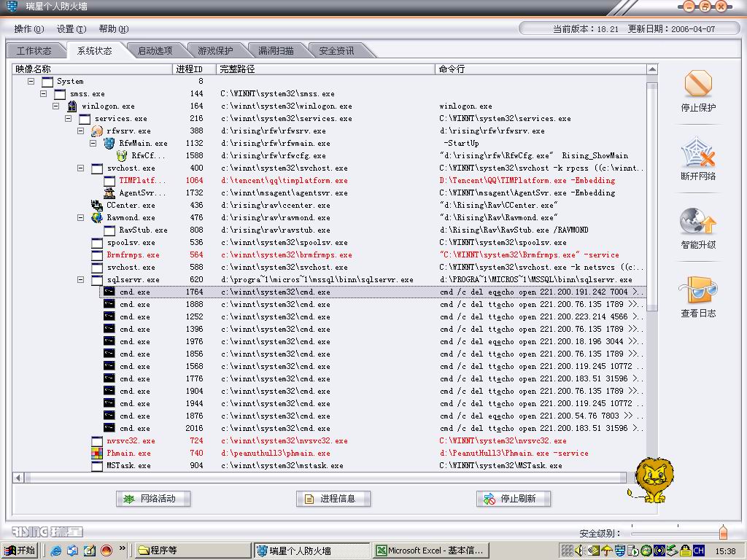Click the RfwMain.exe shield icon
Screen dimensions: 747x560
click(x=109, y=144)
